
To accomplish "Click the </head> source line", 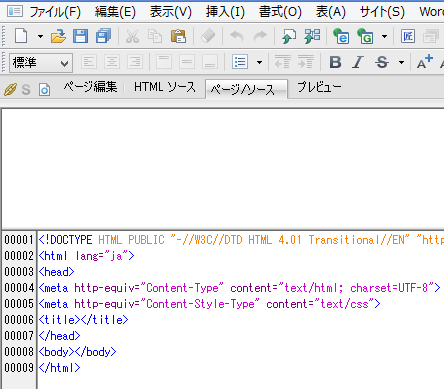I will pos(59,336).
